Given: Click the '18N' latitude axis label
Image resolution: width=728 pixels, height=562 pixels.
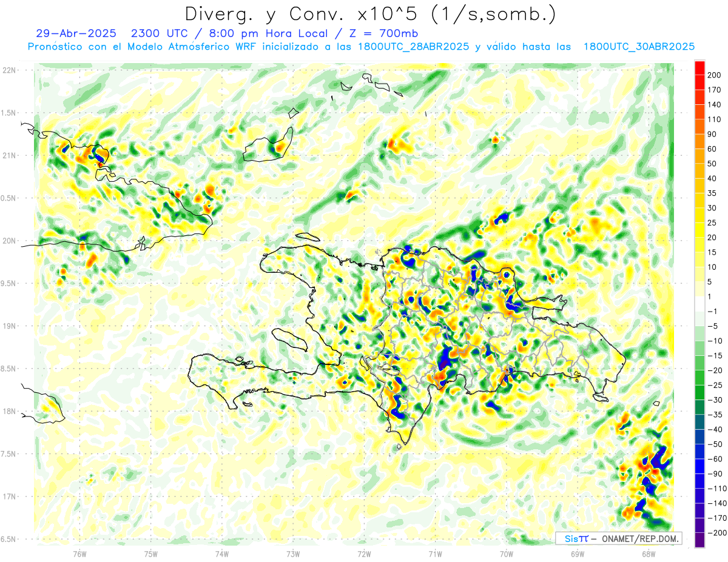Looking at the screenshot, I should click(x=9, y=411).
